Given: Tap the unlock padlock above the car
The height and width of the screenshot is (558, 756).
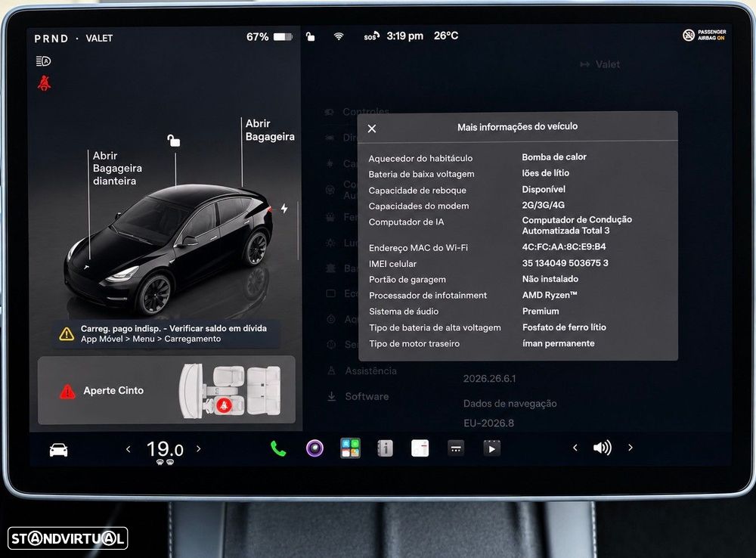Looking at the screenshot, I should 174,141.
